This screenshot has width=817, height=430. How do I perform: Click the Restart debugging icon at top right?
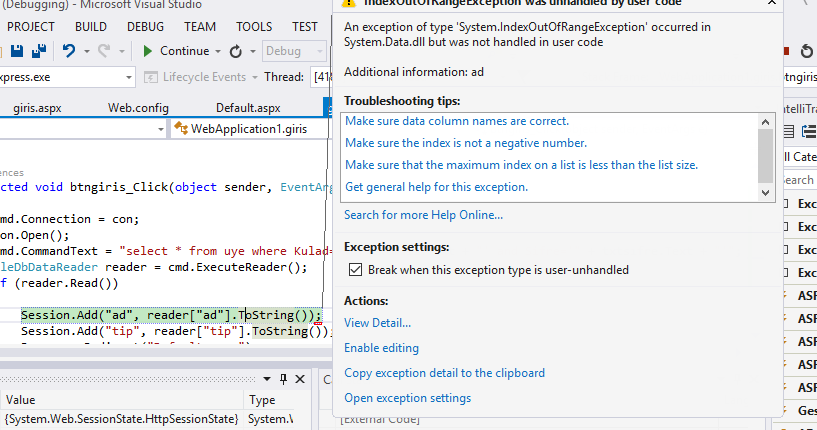point(807,51)
